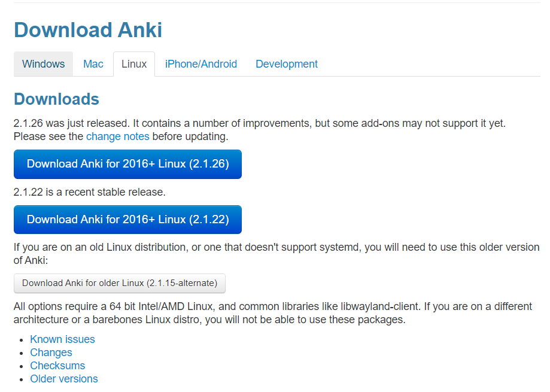Download Anki 2.1.22 stable for Linux

127,220
